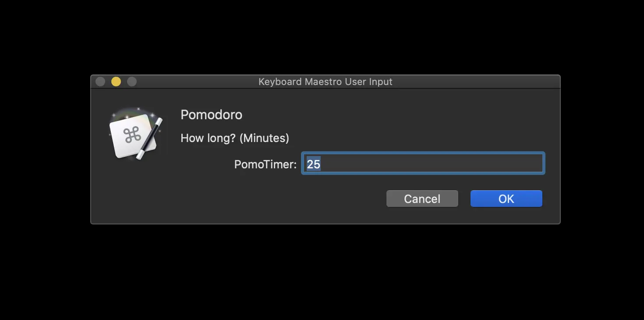Click the Keyboard Maestro wand icon

pyautogui.click(x=135, y=134)
